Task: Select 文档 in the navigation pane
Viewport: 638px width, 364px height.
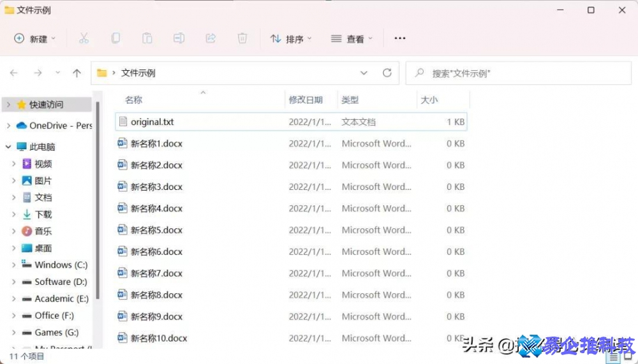Action: (43, 198)
